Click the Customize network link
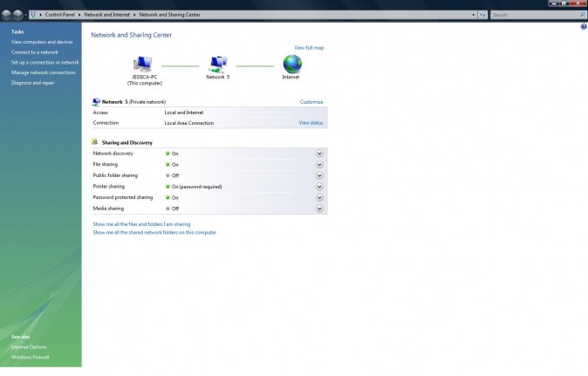Screen dimensions: 588x376 [x=311, y=102]
